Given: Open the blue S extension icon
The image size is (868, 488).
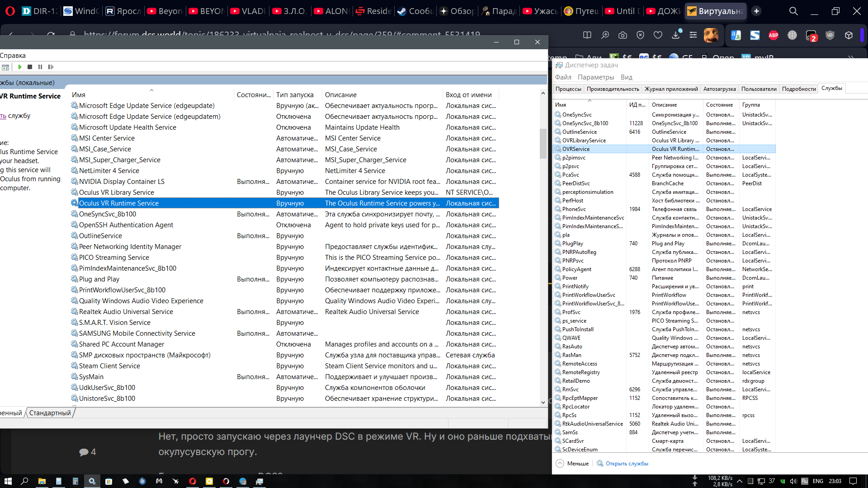Looking at the screenshot, I should tap(755, 35).
